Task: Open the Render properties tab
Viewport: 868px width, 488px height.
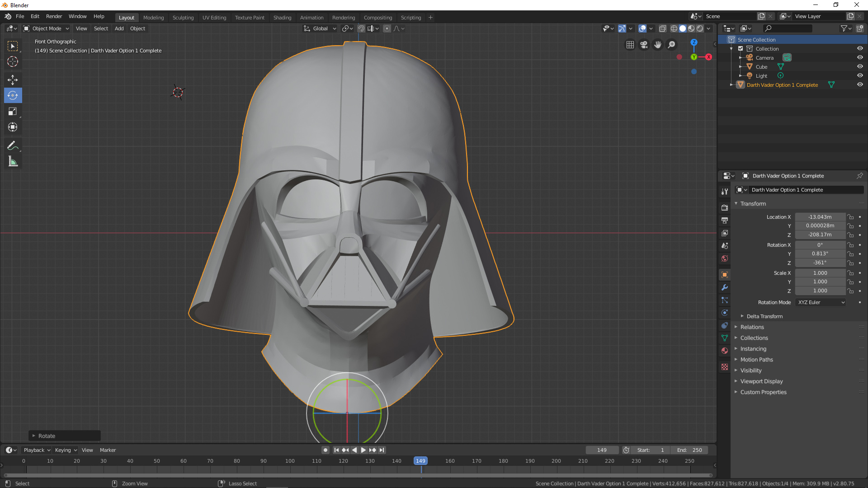Action: [x=725, y=207]
